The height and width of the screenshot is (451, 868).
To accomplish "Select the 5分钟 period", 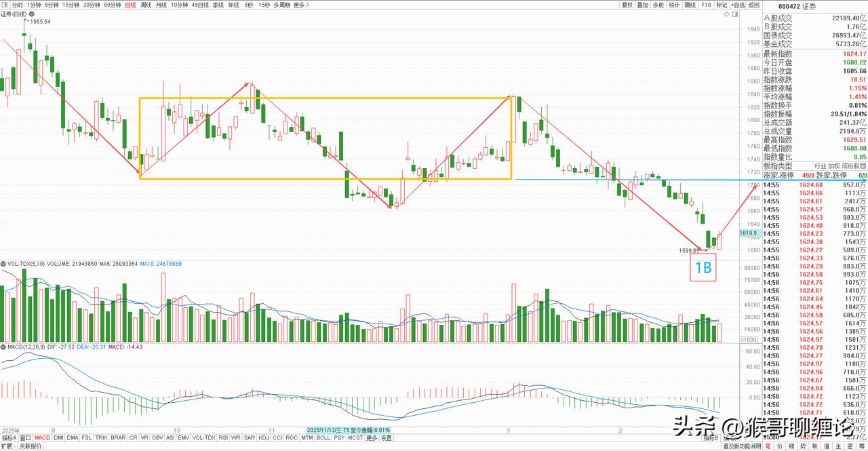I will click(x=52, y=4).
